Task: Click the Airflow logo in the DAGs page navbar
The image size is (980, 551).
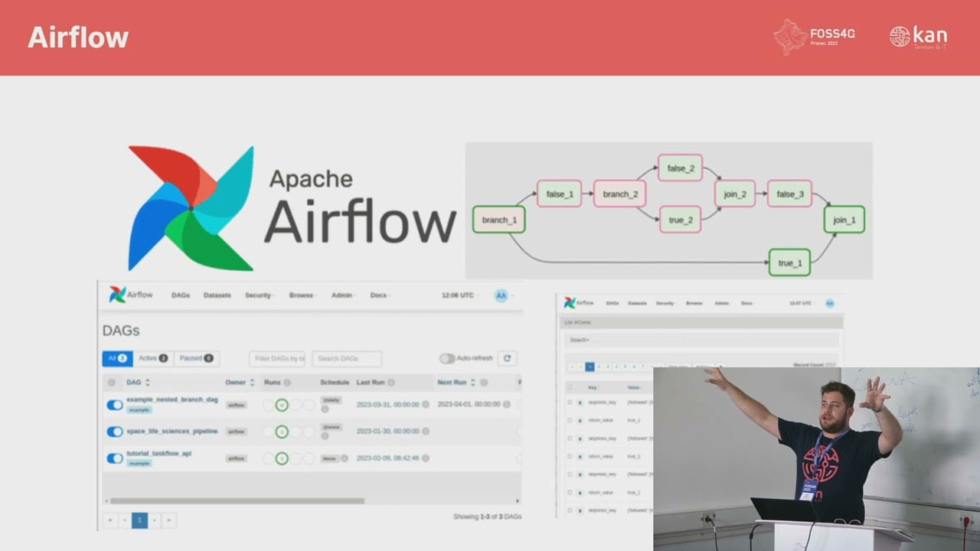Action: 131,295
